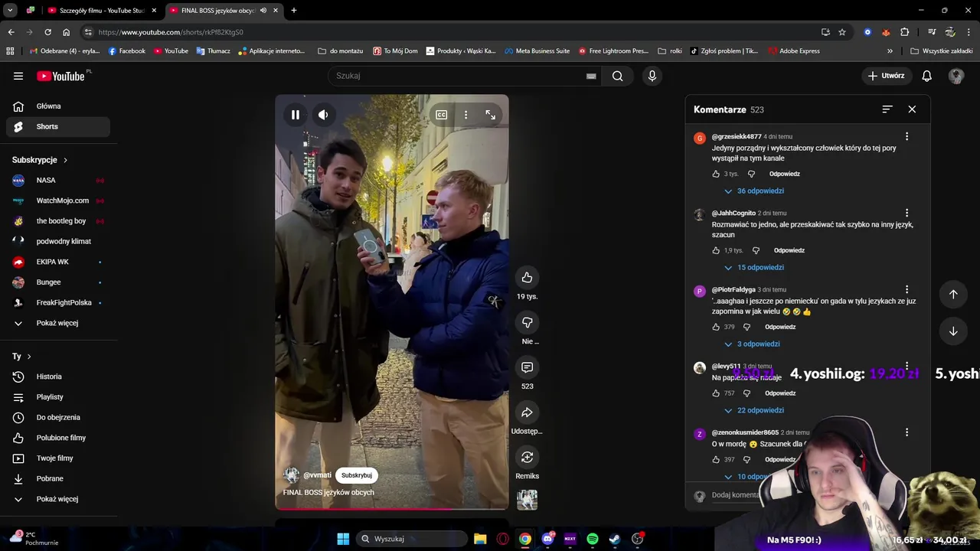Image resolution: width=980 pixels, height=551 pixels.
Task: Open Windows Start menu
Action: tap(343, 539)
